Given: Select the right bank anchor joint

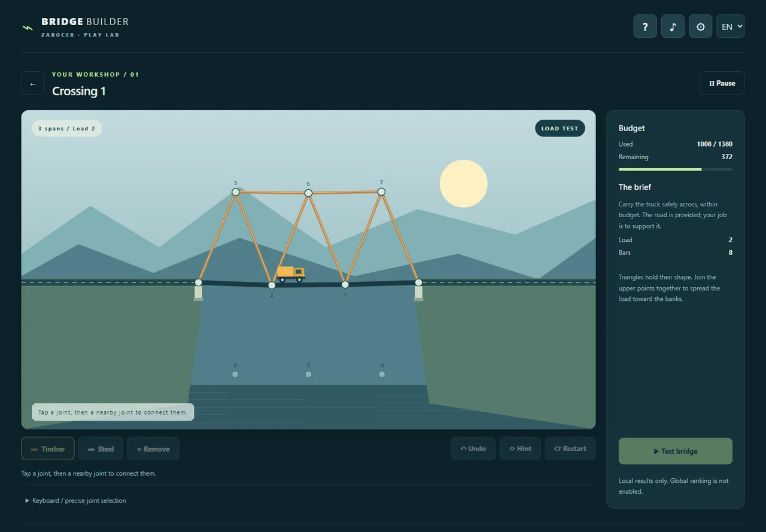Looking at the screenshot, I should click(418, 282).
